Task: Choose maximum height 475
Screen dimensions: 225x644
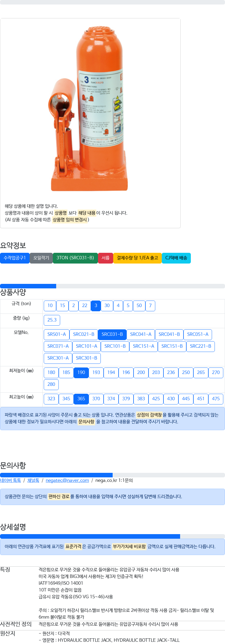Action: pos(216,399)
